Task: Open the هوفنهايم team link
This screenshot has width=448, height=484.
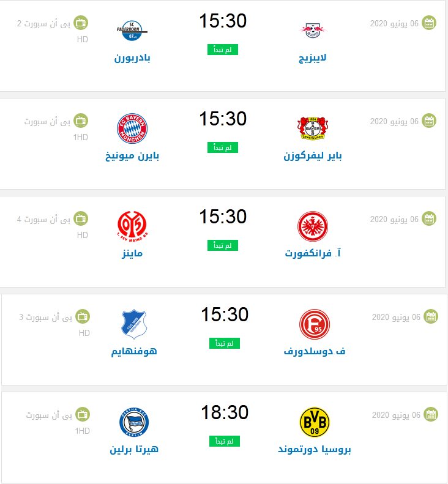Action: [134, 352]
